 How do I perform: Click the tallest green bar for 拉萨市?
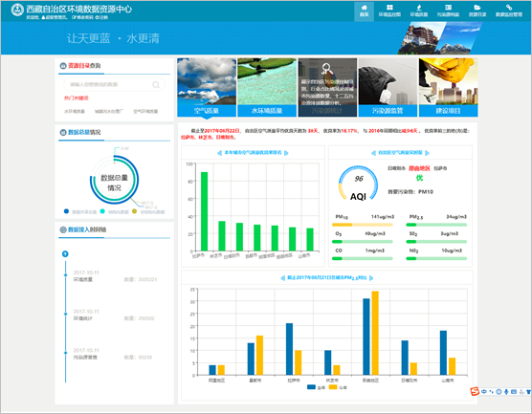[204, 211]
